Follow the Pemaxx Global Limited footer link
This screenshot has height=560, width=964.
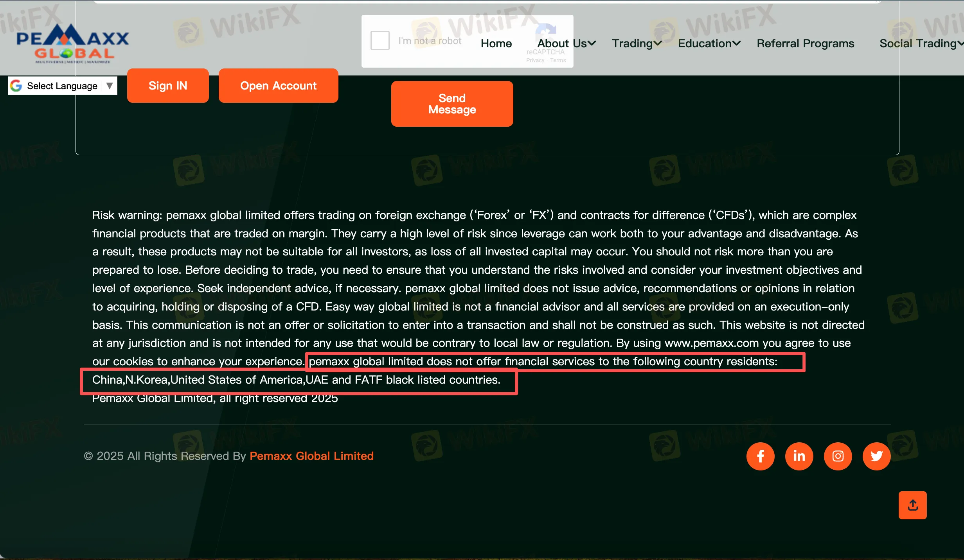311,456
